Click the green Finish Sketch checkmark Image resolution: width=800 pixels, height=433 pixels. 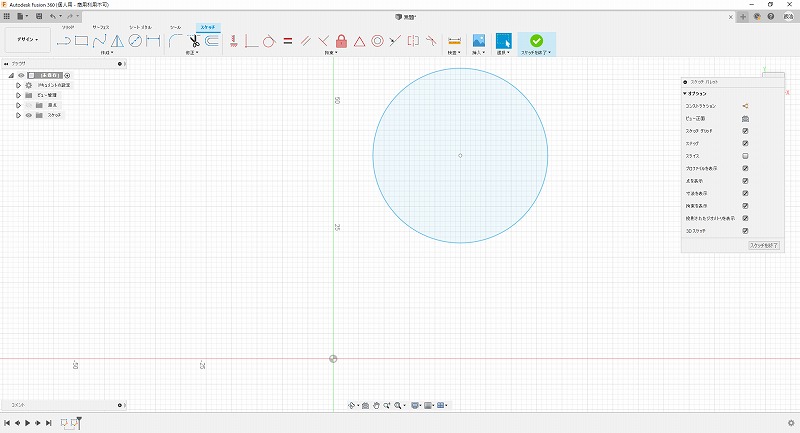click(x=537, y=41)
